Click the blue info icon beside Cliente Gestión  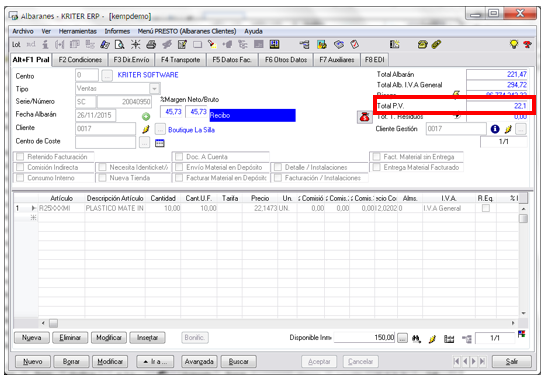(495, 129)
